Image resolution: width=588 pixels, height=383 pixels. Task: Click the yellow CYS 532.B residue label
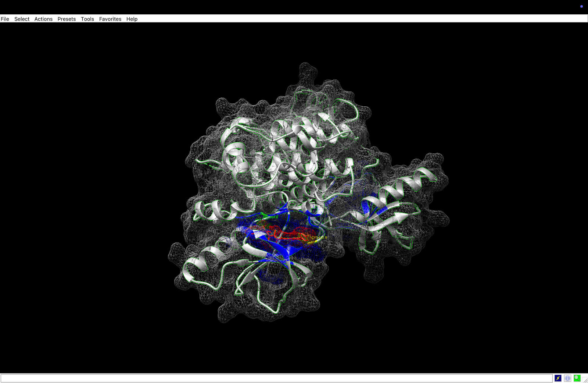tap(319, 238)
